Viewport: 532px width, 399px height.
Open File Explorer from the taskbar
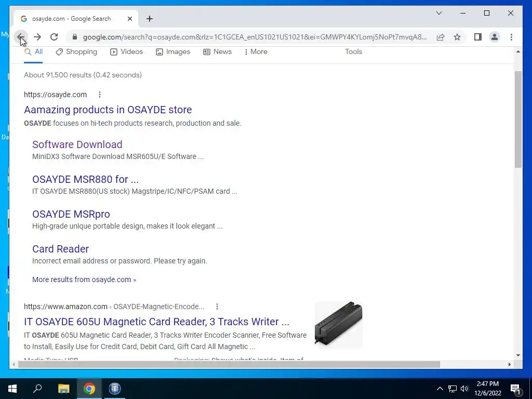63,389
